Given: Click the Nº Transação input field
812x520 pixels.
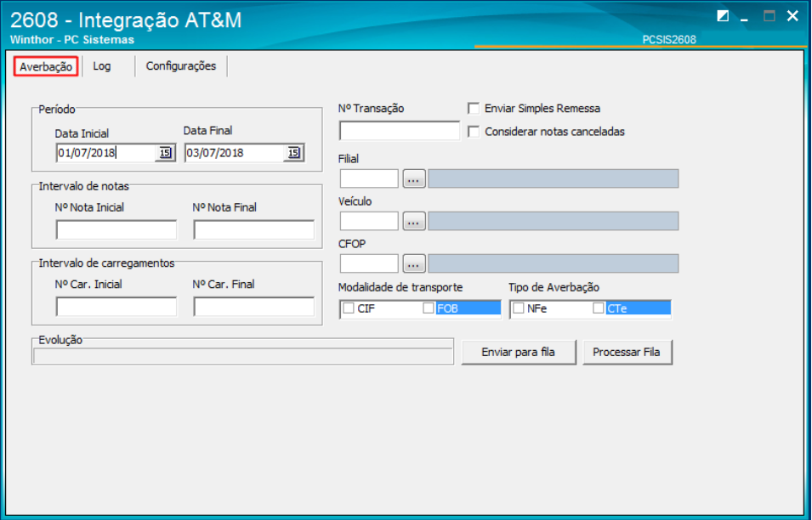Looking at the screenshot, I should [x=400, y=131].
